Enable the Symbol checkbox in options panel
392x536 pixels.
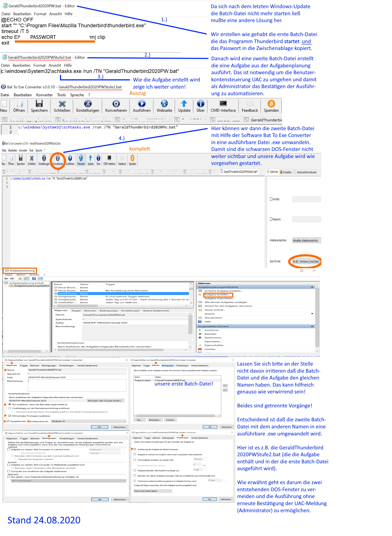271,199
